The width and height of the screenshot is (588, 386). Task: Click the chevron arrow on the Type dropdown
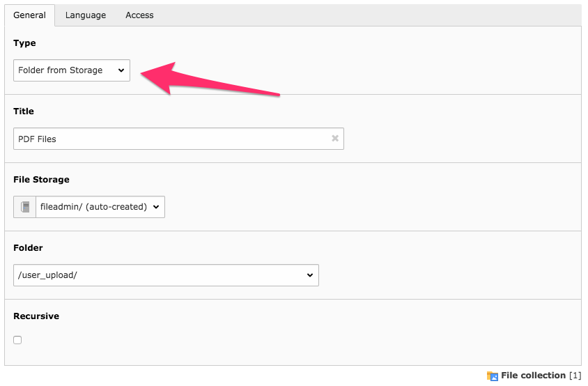click(121, 70)
